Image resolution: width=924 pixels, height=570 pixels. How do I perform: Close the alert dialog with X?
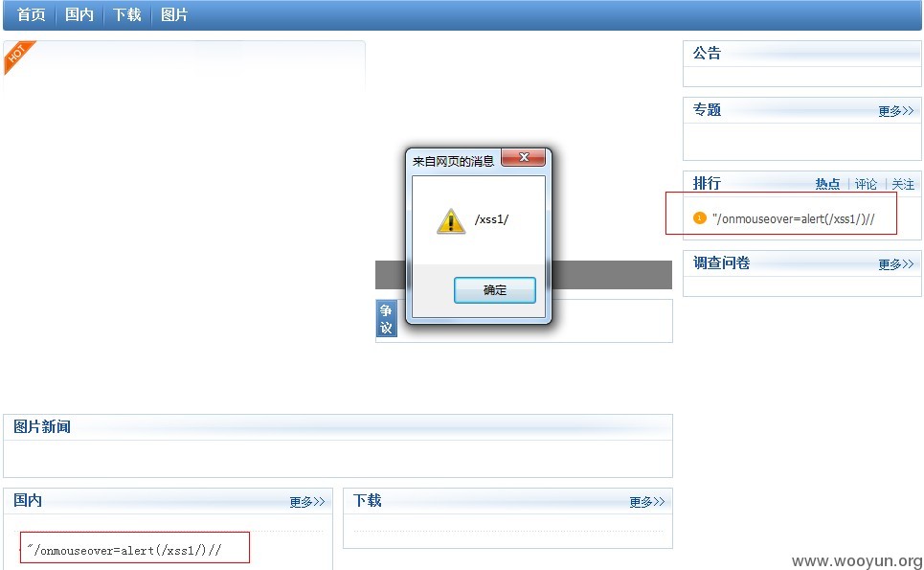pyautogui.click(x=524, y=157)
